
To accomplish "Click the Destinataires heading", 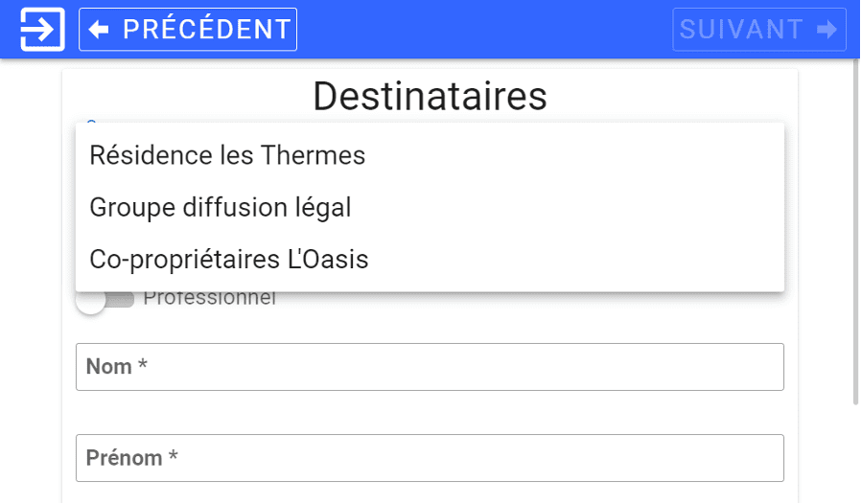I will pos(430,96).
